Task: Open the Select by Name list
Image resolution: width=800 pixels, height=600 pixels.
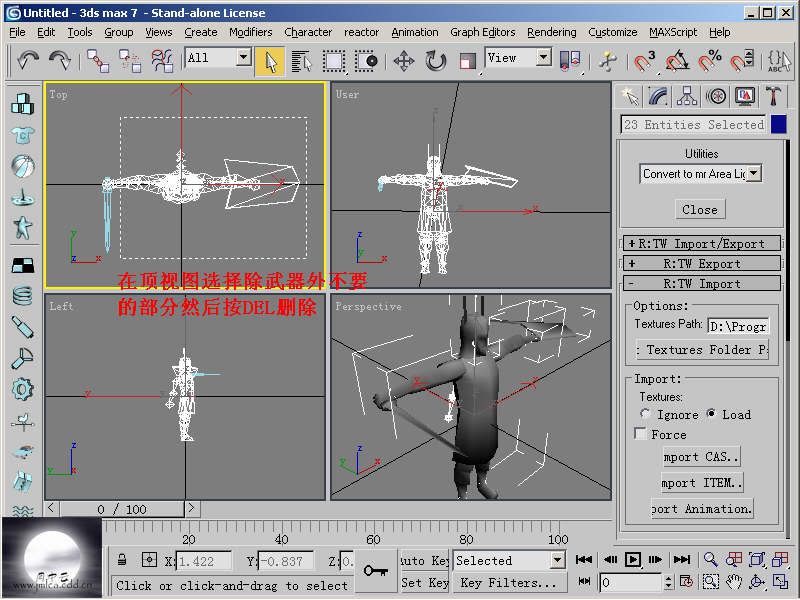Action: coord(301,60)
